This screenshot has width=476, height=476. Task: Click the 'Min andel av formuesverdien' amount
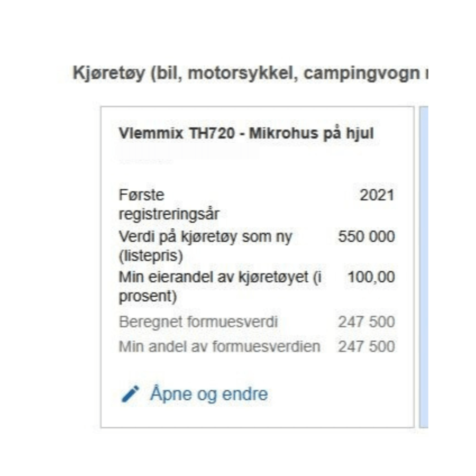(x=366, y=346)
